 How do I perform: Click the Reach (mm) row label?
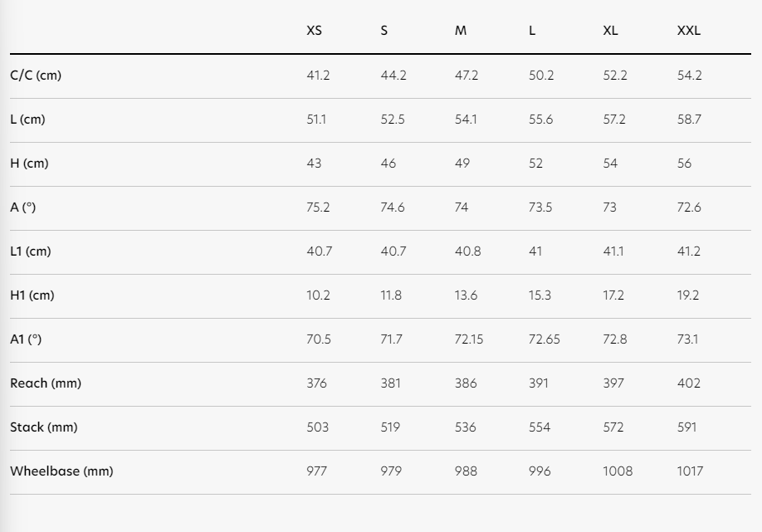pos(46,383)
